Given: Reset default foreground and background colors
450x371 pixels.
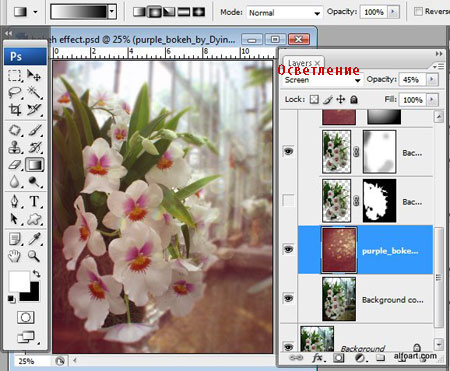Looking at the screenshot, I should (x=11, y=299).
